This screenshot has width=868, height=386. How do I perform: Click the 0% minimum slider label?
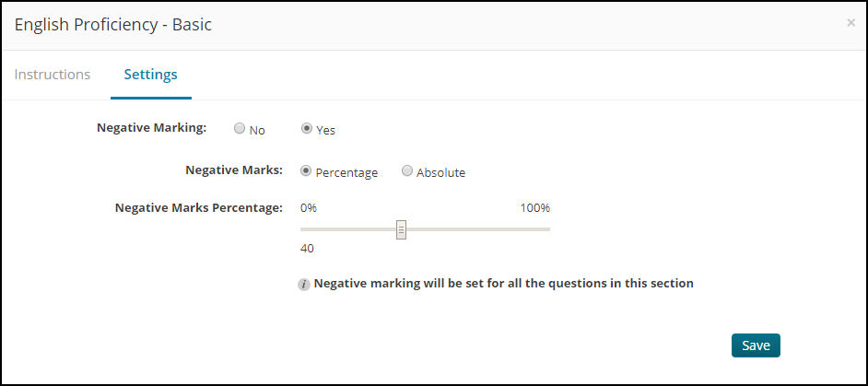(309, 208)
